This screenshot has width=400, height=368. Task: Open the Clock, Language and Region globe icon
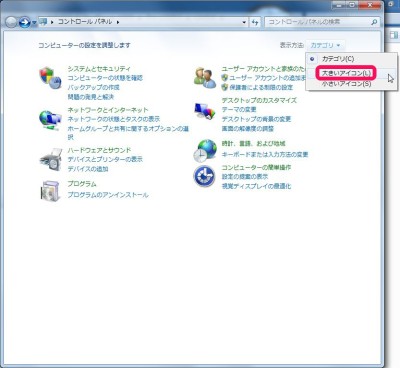(205, 151)
